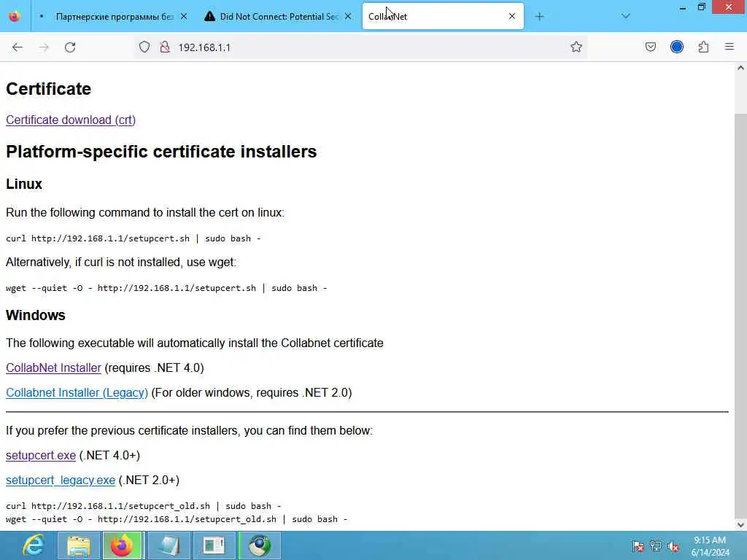747x560 pixels.
Task: Download the setupcert.exe link
Action: click(x=41, y=456)
